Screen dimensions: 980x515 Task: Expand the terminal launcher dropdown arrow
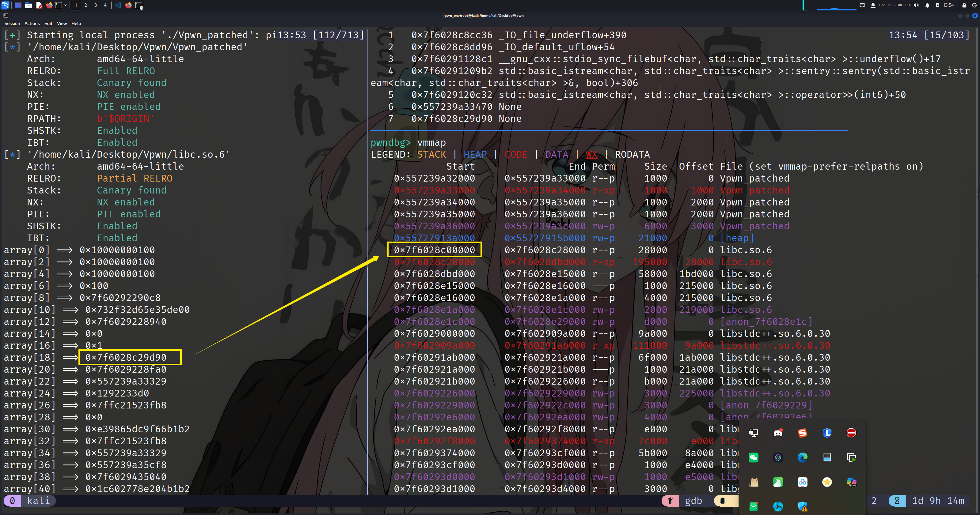pos(66,5)
